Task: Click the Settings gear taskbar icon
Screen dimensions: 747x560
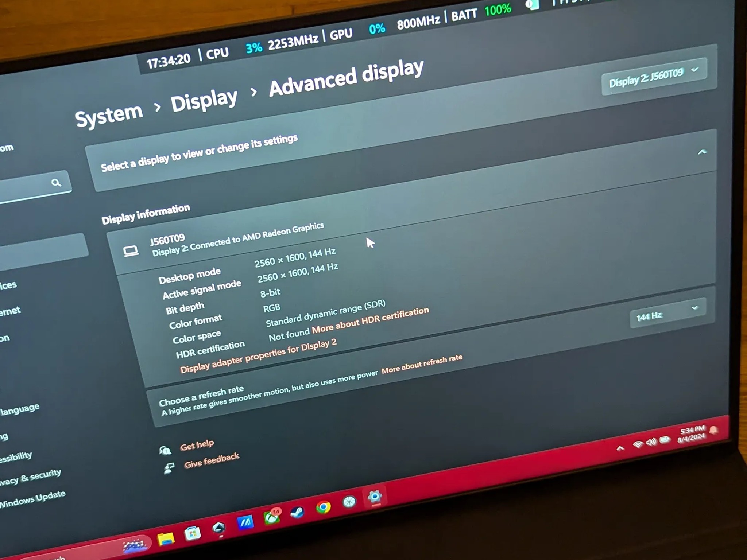Action: (x=375, y=496)
